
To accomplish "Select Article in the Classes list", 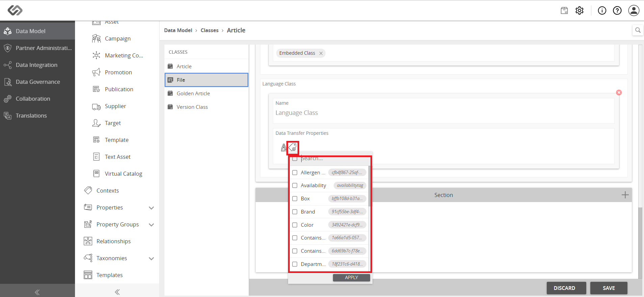I will point(206,67).
